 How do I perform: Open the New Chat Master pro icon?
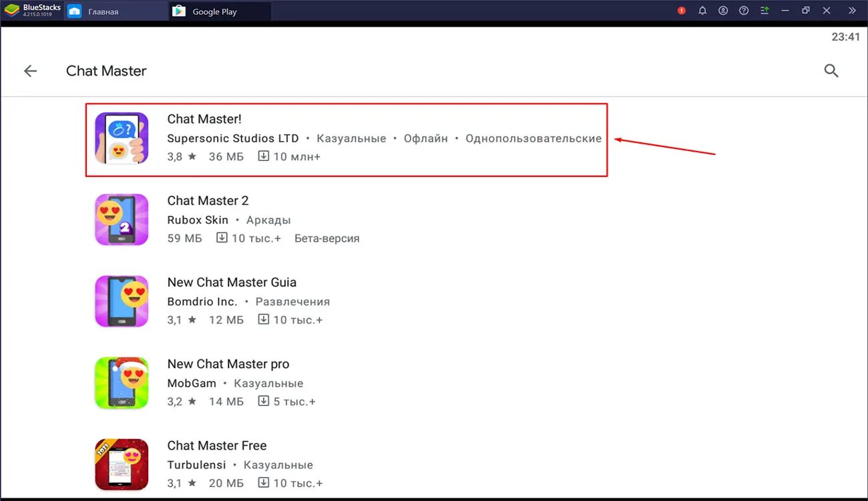pyautogui.click(x=122, y=383)
